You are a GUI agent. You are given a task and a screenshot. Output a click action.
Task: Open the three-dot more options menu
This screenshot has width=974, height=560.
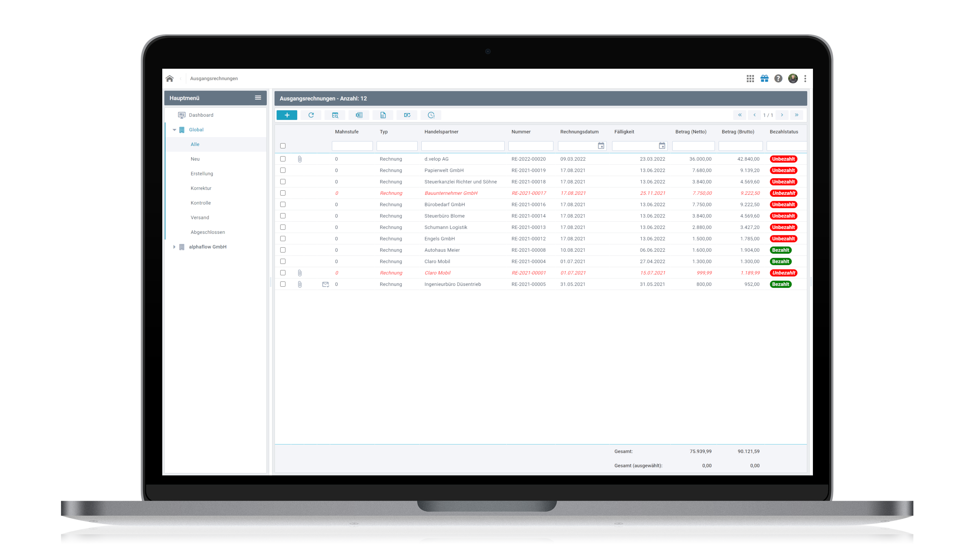(x=805, y=78)
